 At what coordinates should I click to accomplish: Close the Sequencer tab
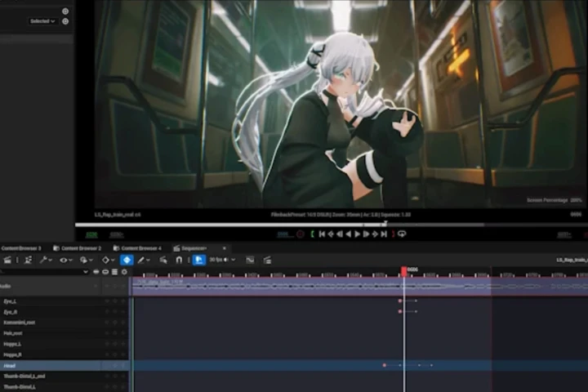click(225, 248)
